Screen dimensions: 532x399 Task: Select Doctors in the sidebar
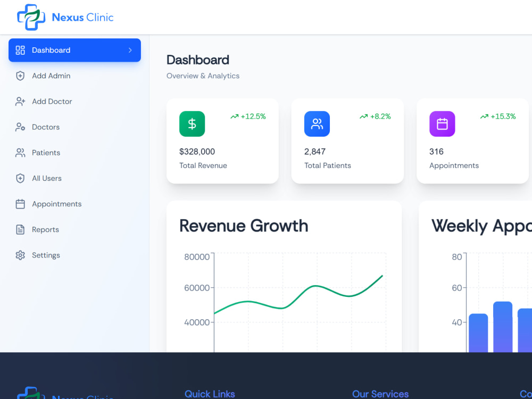pos(74,127)
